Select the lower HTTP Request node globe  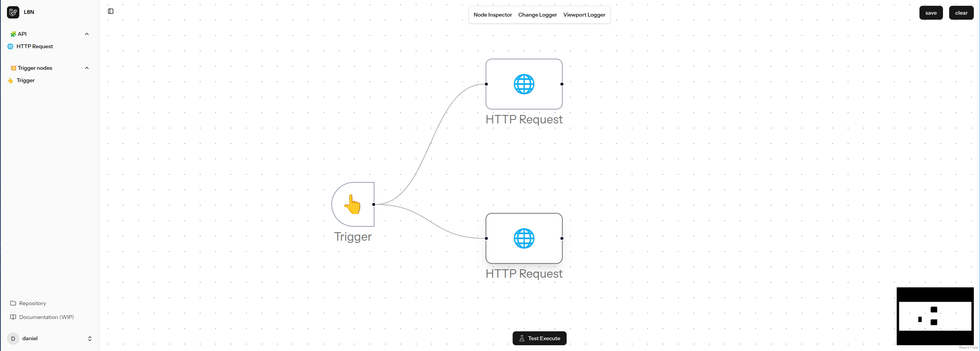pos(524,238)
